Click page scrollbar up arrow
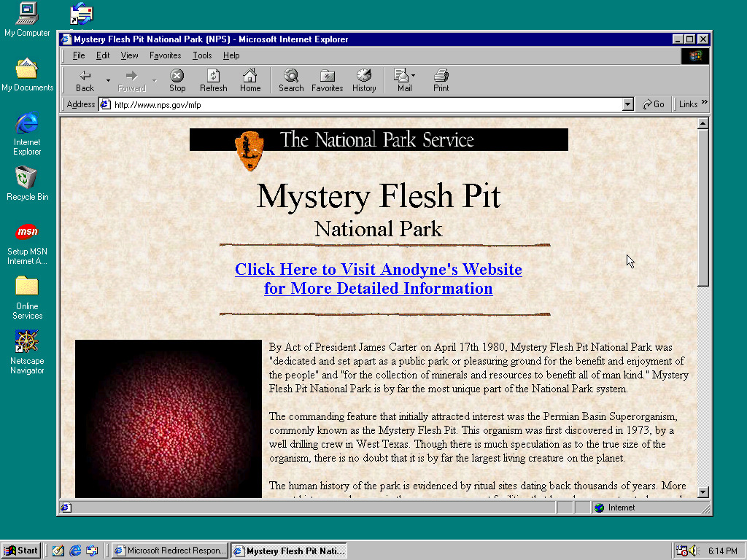747x560 pixels. tap(703, 124)
